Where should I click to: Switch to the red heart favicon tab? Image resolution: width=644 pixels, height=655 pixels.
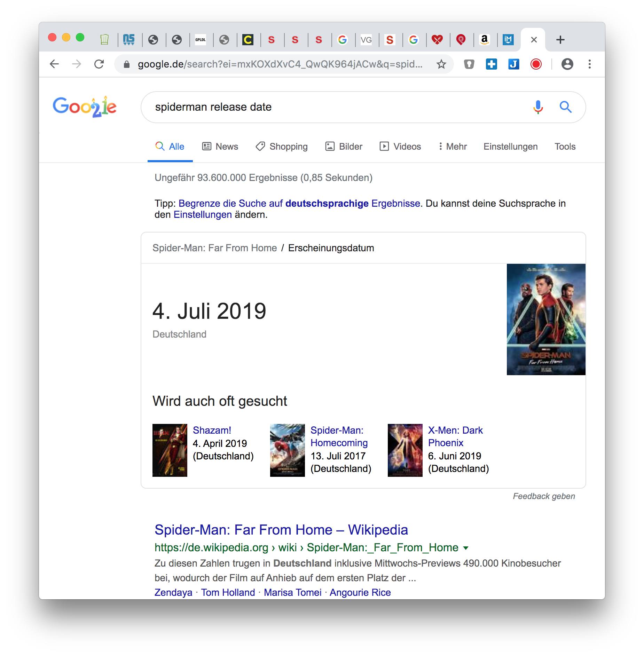(437, 40)
